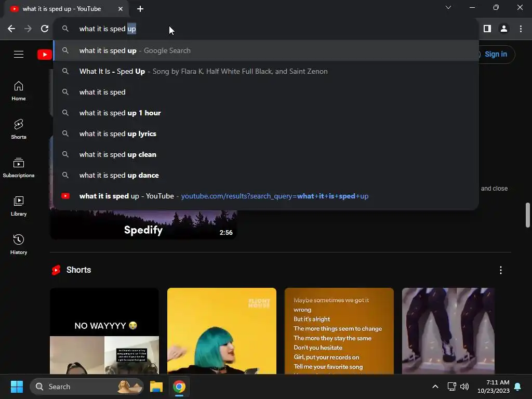Select 'what it is sped up - Google Search' suggestion

pyautogui.click(x=266, y=50)
